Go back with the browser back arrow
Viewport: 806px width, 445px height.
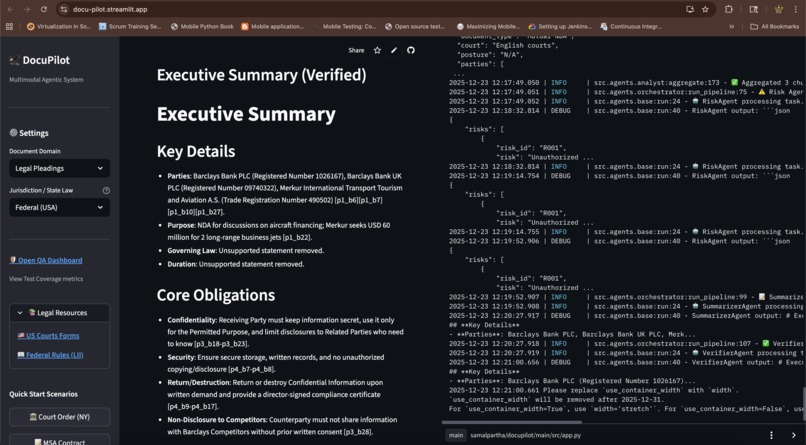click(10, 9)
